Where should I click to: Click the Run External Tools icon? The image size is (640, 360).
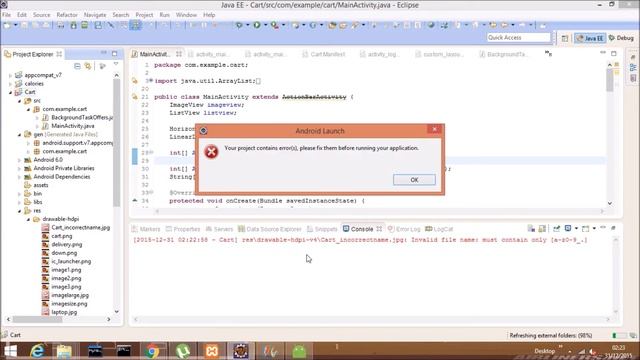(x=275, y=25)
